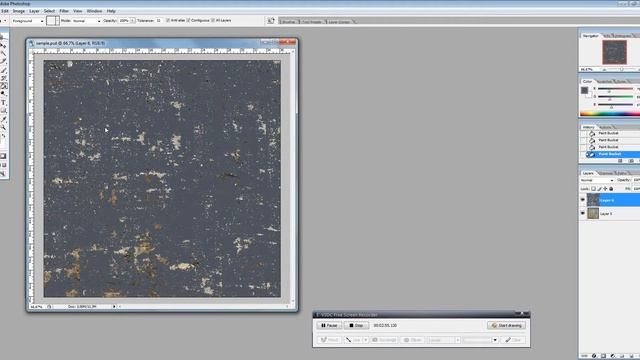This screenshot has height=360, width=640.
Task: Click the Layer 5 thumbnail
Action: 593,213
